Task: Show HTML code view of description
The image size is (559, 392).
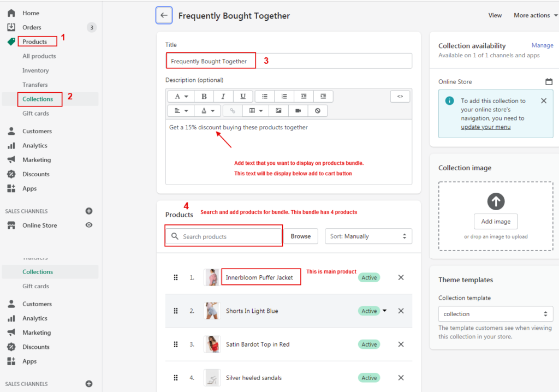Action: 400,96
